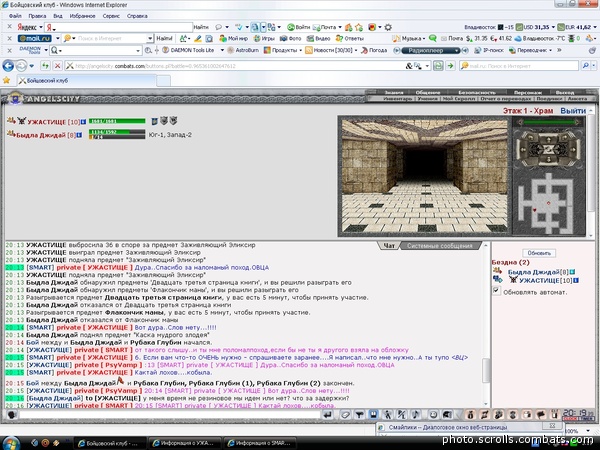The image size is (600, 450).
Task: Click the Обновить button in the player list
Action: point(539,253)
